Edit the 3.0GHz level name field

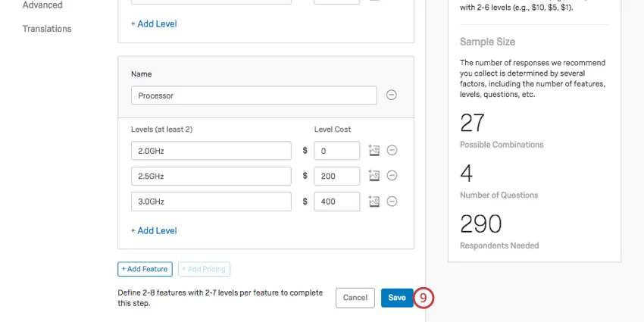pyautogui.click(x=211, y=202)
